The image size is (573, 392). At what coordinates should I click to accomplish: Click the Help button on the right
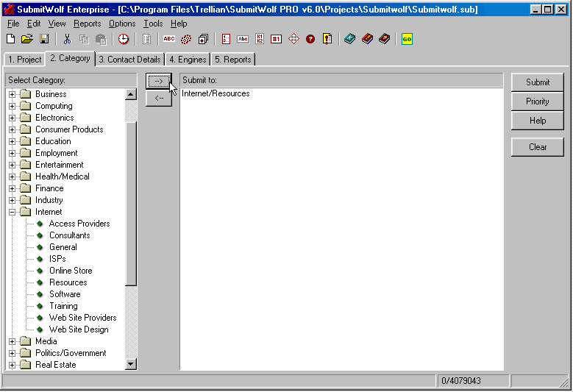[x=538, y=121]
